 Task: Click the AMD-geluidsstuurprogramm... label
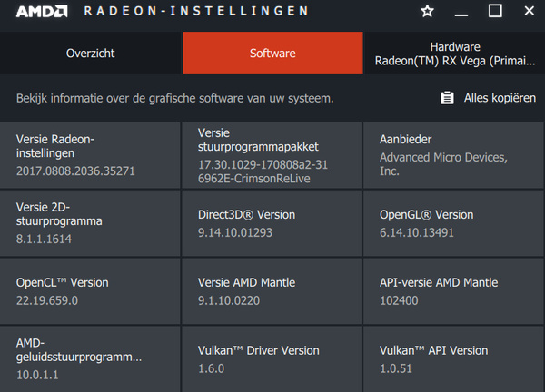(x=79, y=350)
